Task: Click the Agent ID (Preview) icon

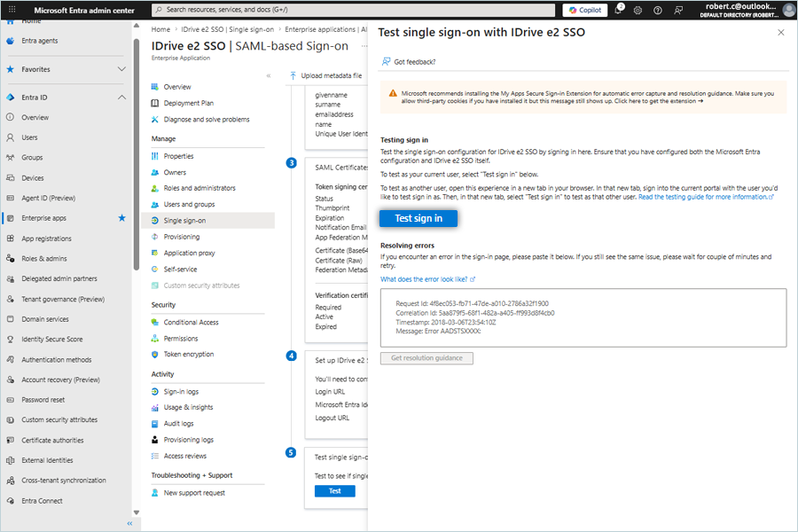Action: (10, 198)
